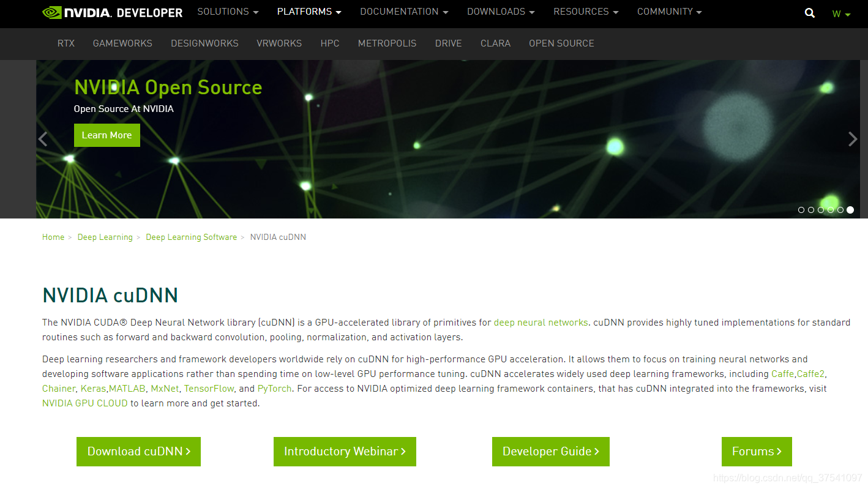Expand the Solutions dropdown menu
Viewport: 868px width, 489px height.
[228, 12]
